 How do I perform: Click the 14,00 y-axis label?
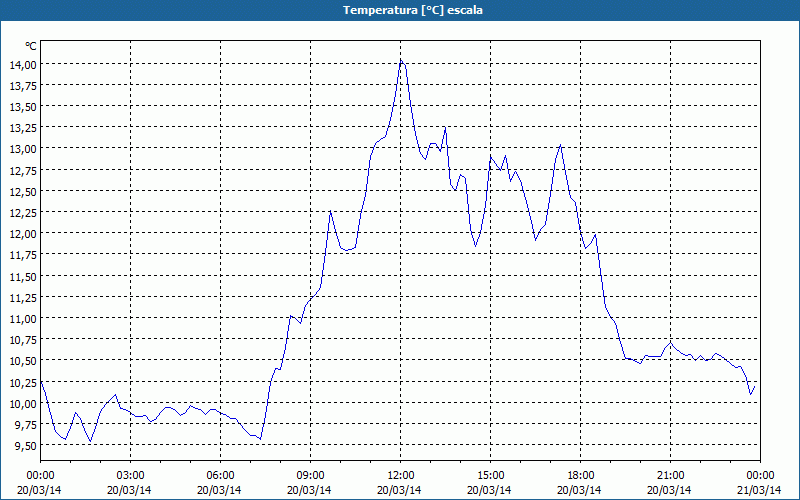(23, 64)
